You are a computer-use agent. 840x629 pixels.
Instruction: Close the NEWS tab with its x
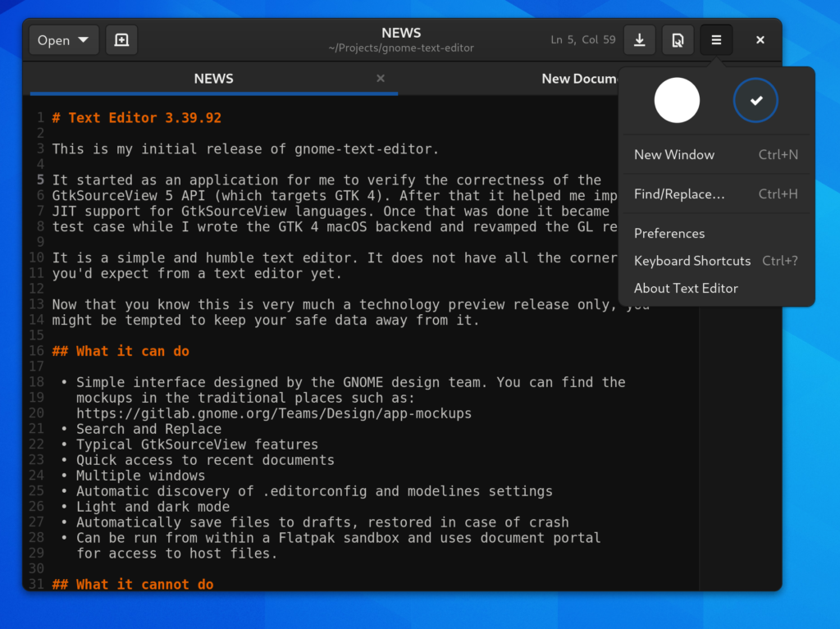pyautogui.click(x=381, y=78)
